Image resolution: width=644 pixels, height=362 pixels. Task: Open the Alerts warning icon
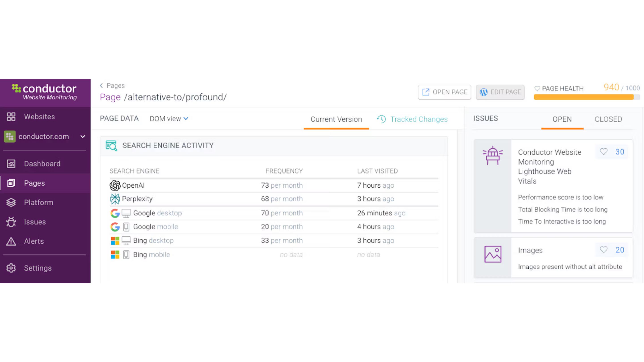[x=11, y=241]
